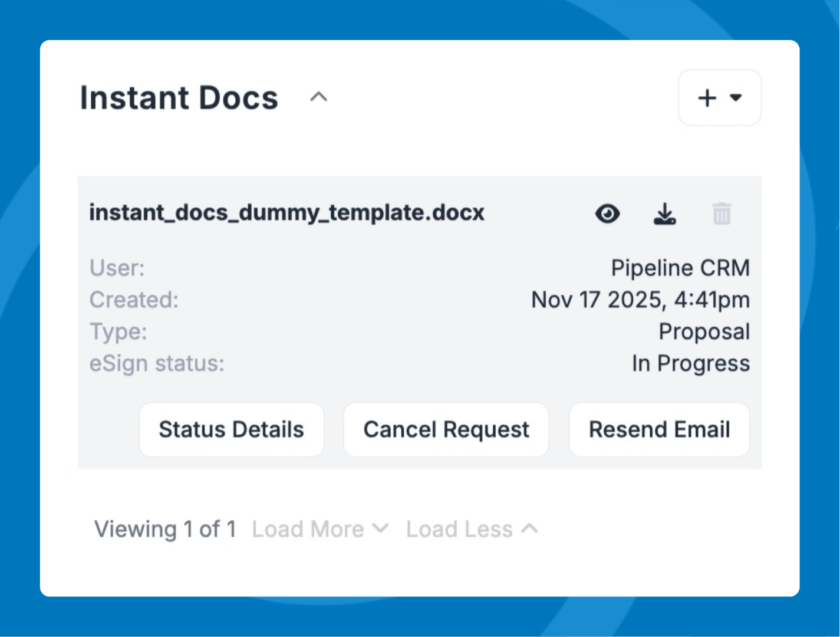Viewport: 840px width, 637px height.
Task: Click the down chevron after Load More
Action: pos(381,528)
